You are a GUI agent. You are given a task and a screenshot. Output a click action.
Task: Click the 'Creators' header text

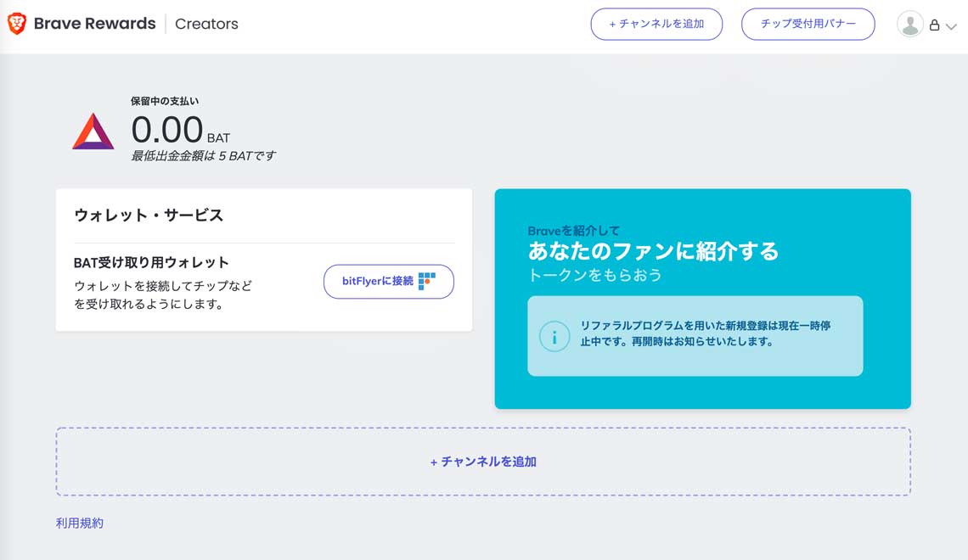coord(206,24)
